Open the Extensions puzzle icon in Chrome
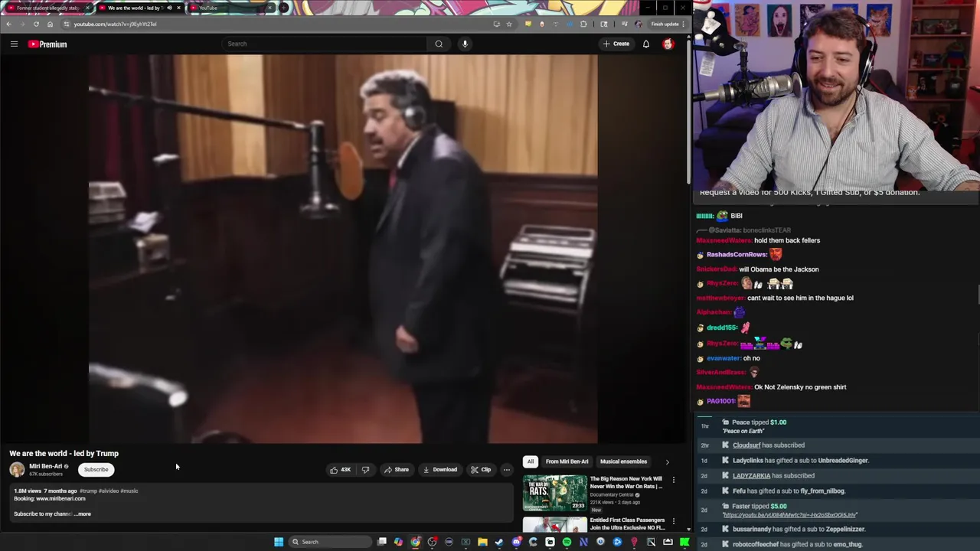980x551 pixels. point(583,24)
